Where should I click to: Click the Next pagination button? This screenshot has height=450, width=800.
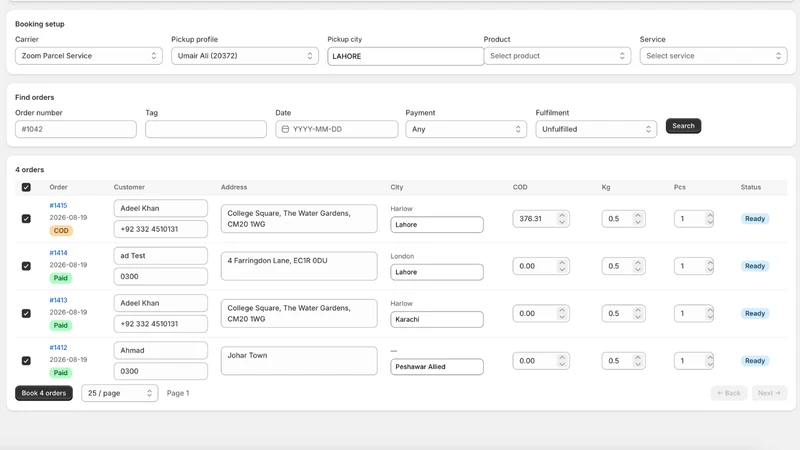click(769, 393)
